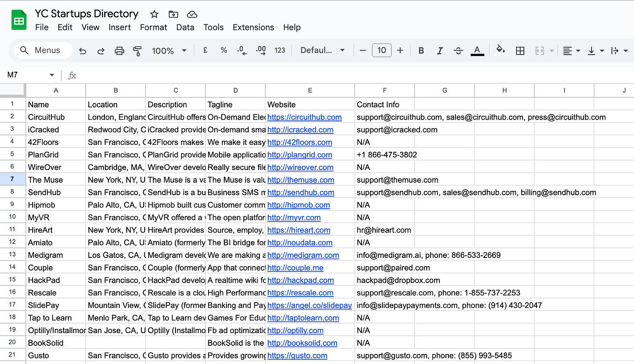Viewport: 634px width, 364px height.
Task: Select the cell 'hr@hireart.com'
Action: (384, 230)
